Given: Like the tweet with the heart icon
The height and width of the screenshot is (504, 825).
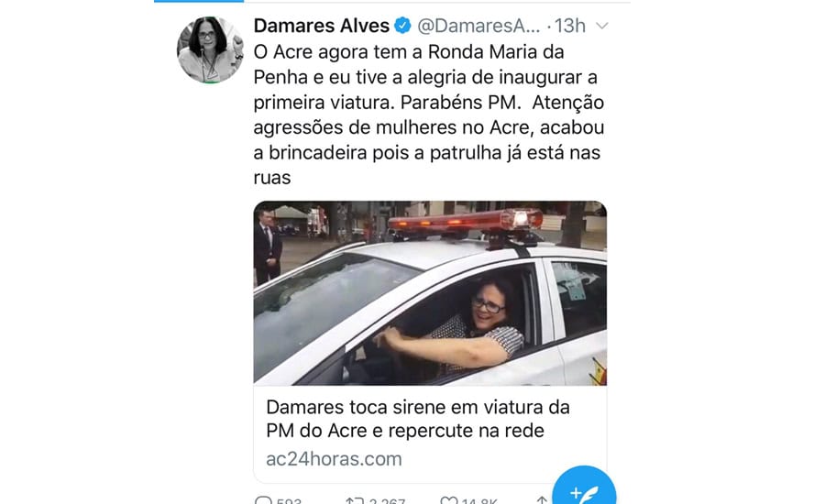Looking at the screenshot, I should 448,500.
